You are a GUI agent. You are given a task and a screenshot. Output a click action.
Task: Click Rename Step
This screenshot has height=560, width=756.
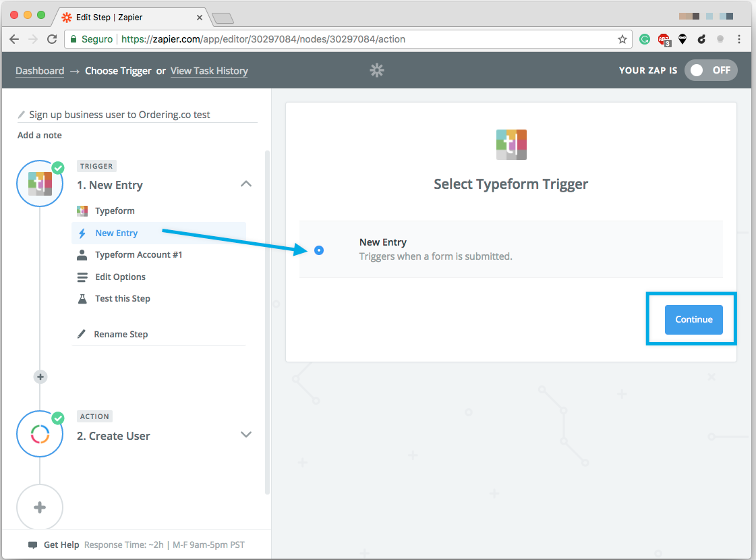[121, 334]
